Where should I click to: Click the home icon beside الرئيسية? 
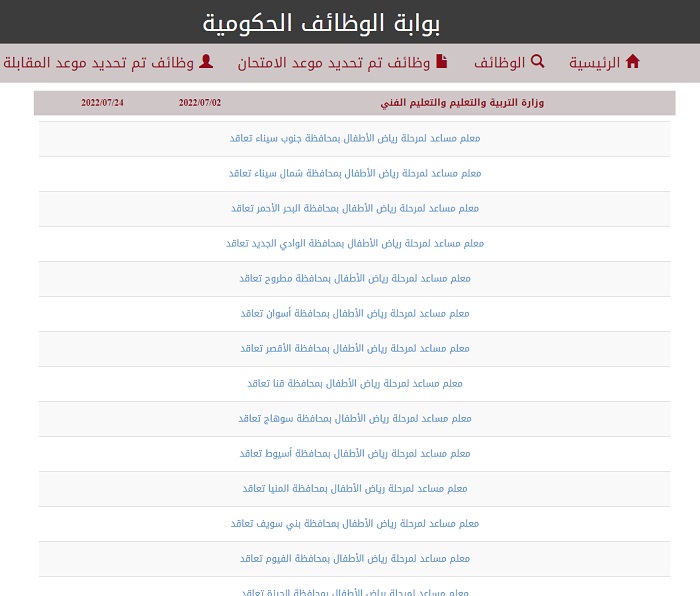click(632, 62)
